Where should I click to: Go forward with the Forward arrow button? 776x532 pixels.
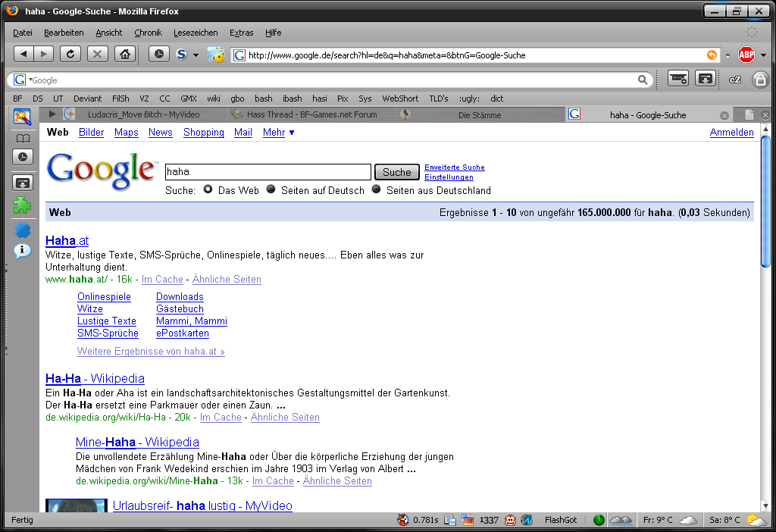coord(44,54)
